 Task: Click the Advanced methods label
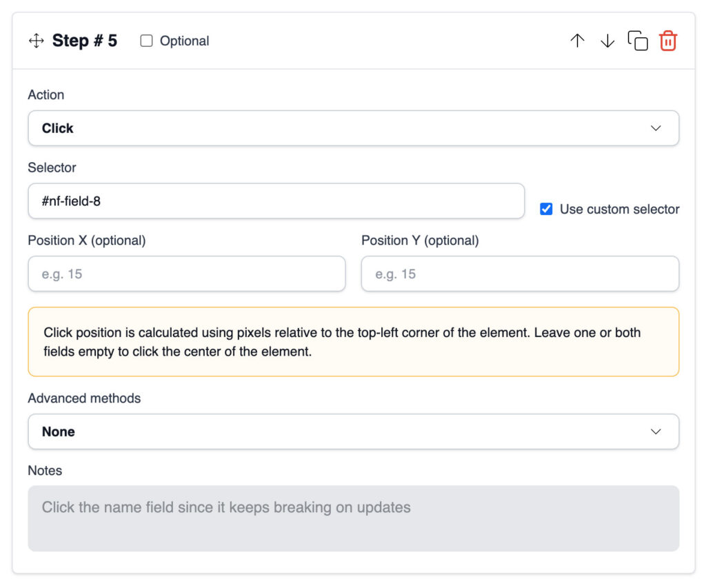[84, 398]
